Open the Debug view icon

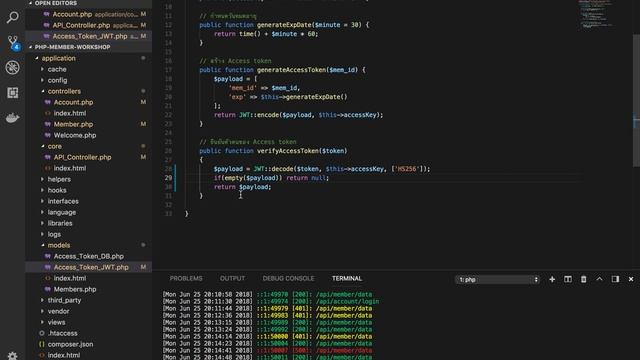point(12,68)
